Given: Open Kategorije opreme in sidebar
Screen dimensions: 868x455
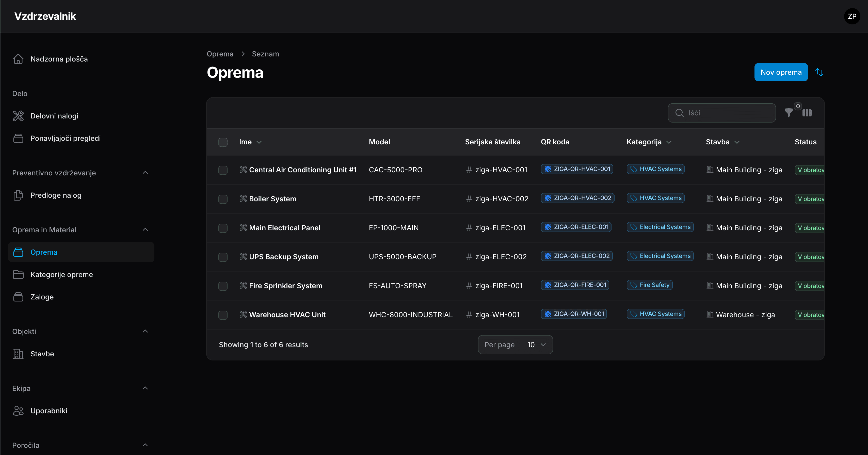Looking at the screenshot, I should click(61, 275).
